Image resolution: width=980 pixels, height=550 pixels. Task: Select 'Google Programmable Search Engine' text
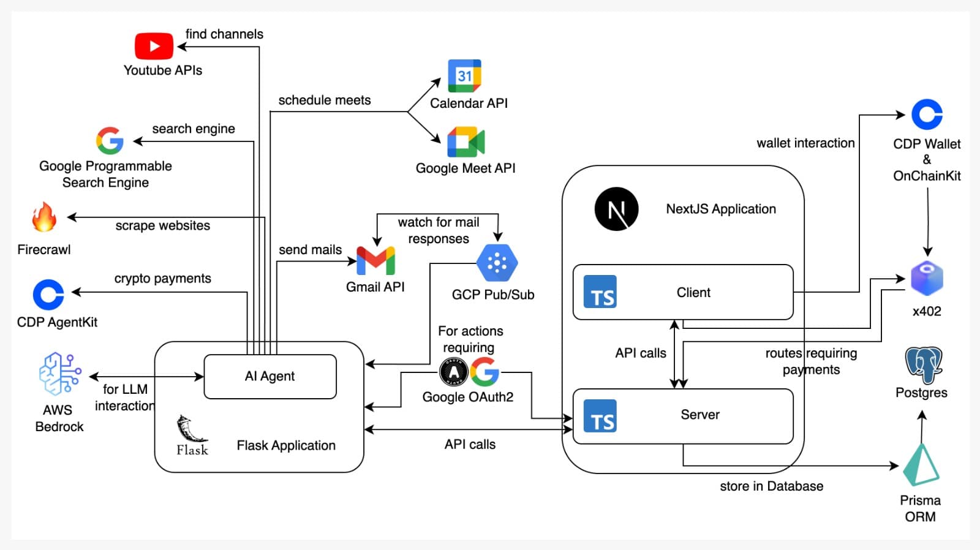click(105, 174)
